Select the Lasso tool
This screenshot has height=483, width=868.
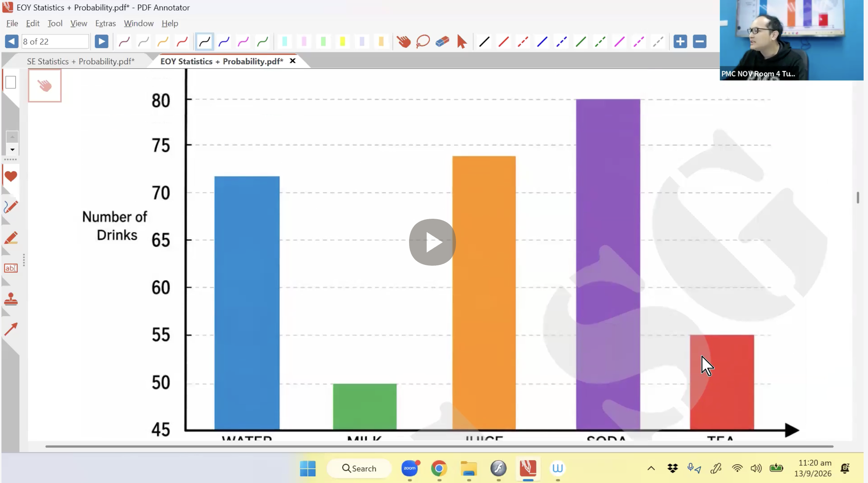click(x=423, y=41)
